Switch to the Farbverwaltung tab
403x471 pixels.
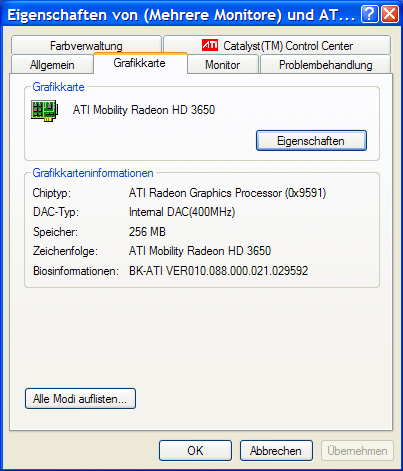click(x=86, y=45)
